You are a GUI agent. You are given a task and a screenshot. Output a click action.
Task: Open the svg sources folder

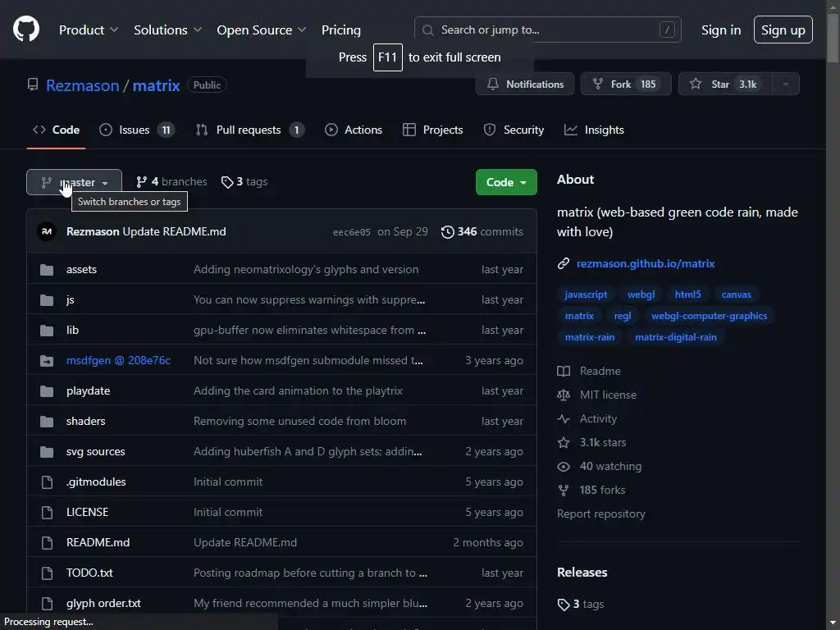(x=95, y=452)
